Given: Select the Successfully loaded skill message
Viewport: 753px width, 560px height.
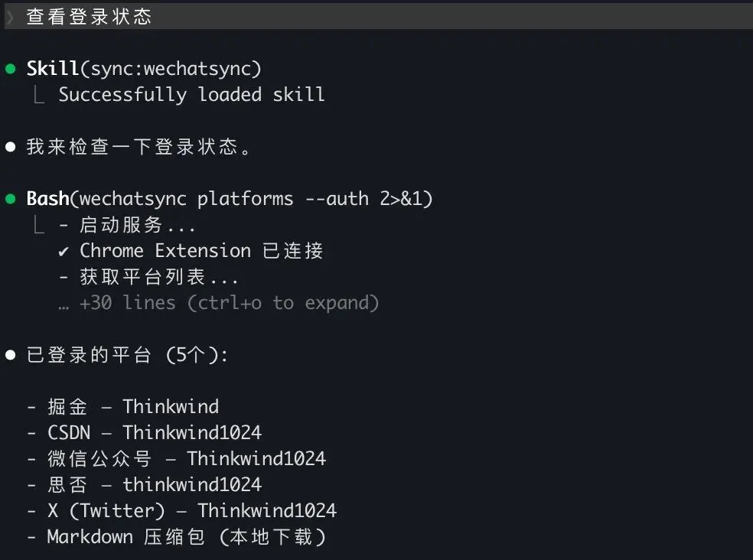Looking at the screenshot, I should [191, 95].
